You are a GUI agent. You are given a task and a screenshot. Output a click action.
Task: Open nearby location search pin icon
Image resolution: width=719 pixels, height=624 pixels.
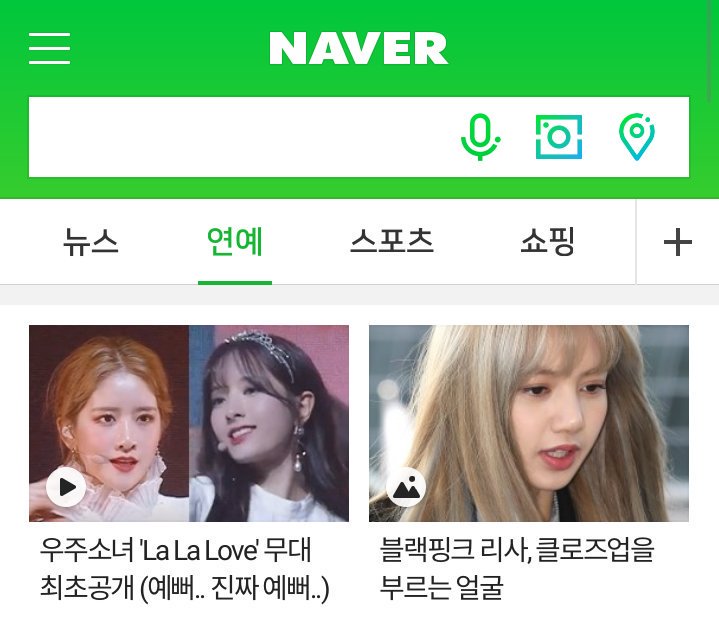[x=636, y=137]
